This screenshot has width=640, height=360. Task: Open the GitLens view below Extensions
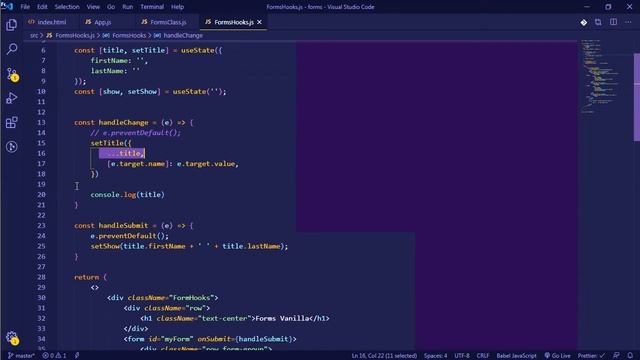point(11,147)
